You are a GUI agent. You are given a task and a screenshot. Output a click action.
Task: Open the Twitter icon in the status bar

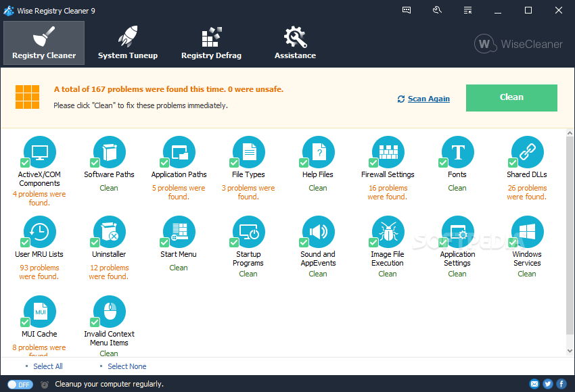[548, 384]
